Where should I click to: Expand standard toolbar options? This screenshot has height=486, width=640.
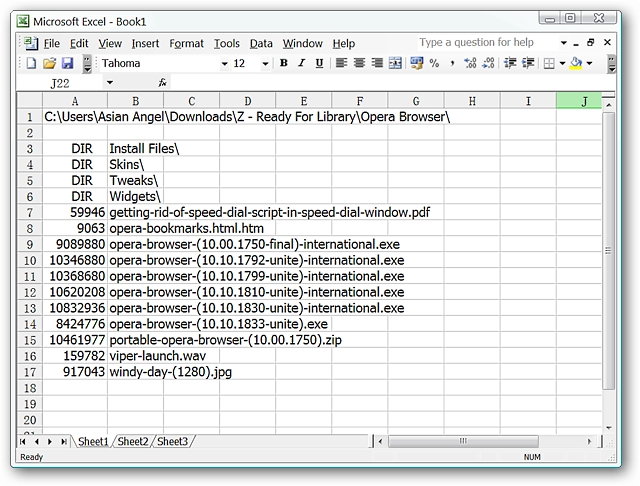point(87,64)
